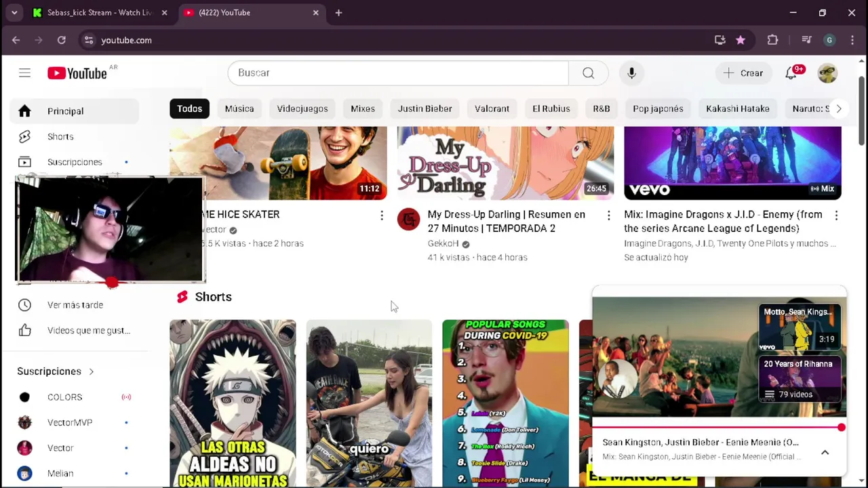Select the Kakashi Hatake chip
The image size is (868, 488).
click(738, 108)
